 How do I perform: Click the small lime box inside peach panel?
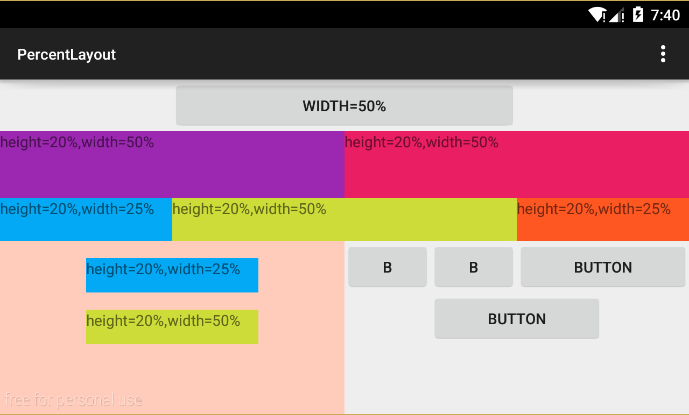[172, 327]
